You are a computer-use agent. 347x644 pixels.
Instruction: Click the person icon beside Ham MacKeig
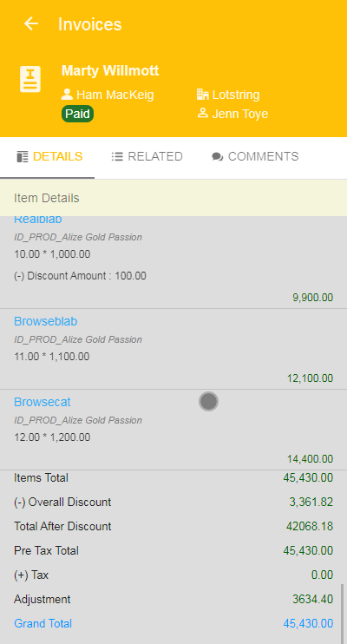point(67,95)
